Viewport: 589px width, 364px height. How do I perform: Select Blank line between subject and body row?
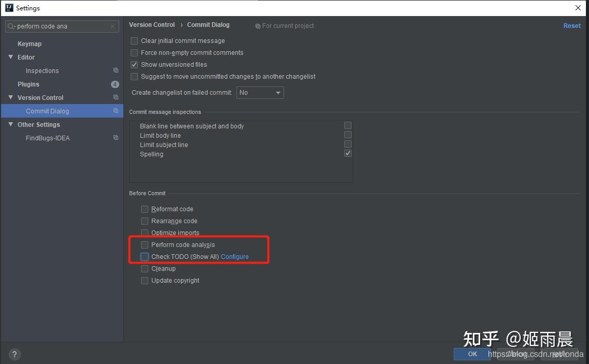241,126
